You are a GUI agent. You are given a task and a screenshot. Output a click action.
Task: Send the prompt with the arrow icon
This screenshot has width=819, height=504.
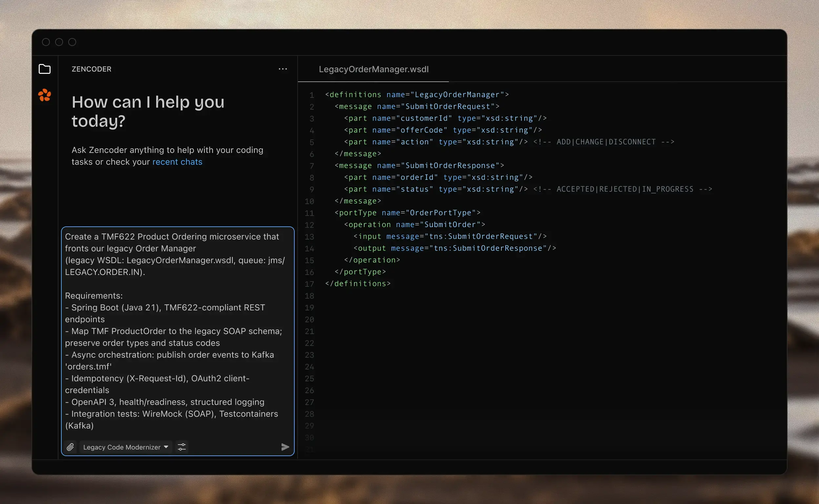[285, 447]
